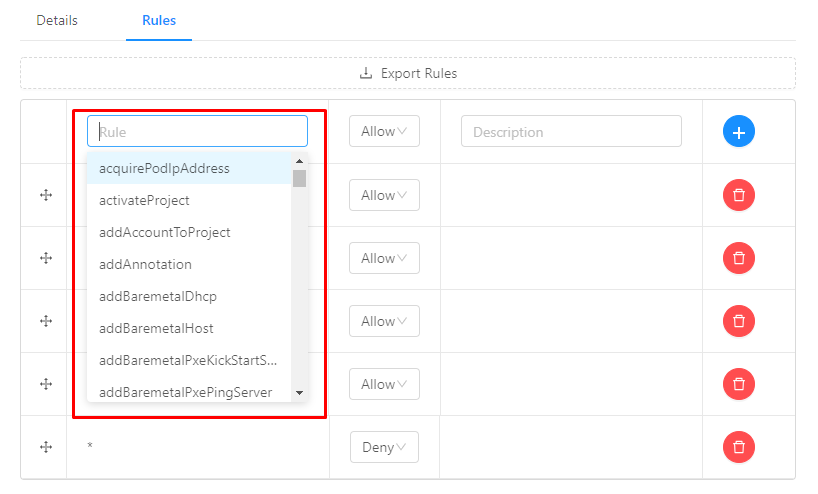Click the move handle of the second rule row

pos(46,258)
